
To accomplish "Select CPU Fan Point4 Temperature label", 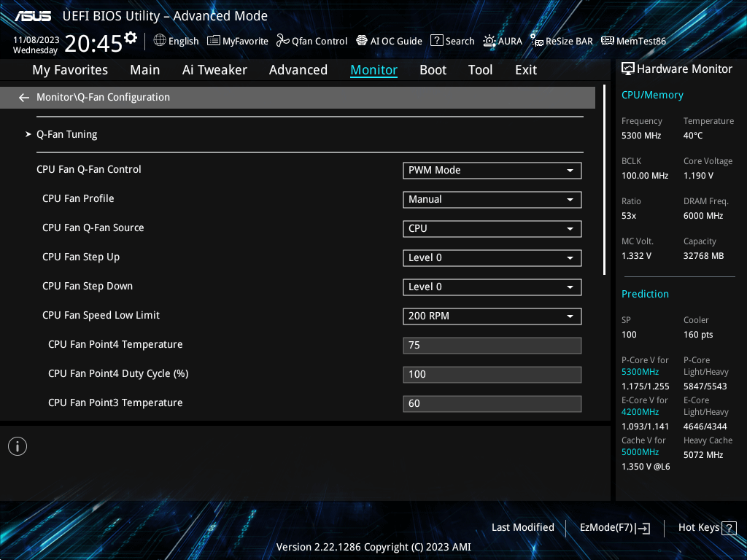I will (x=115, y=344).
